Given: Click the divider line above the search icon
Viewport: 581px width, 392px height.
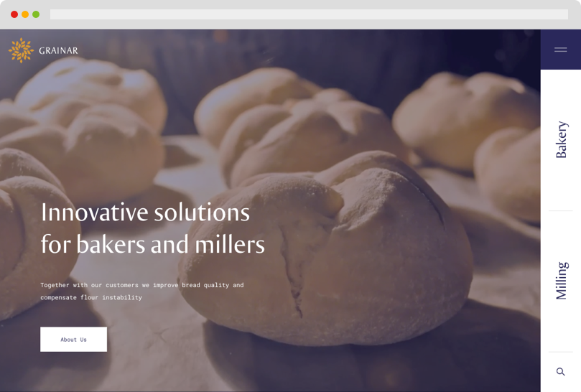Looking at the screenshot, I should pyautogui.click(x=561, y=352).
